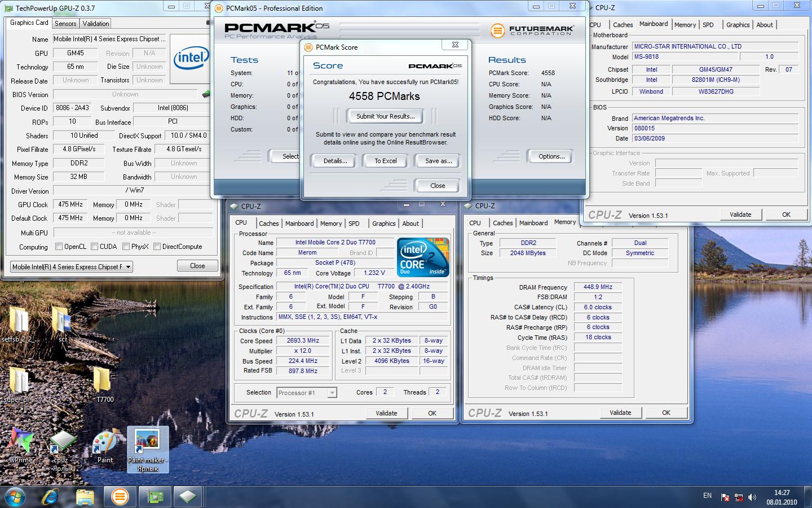Open the Processor #1 selection dropdown
This screenshot has width=812, height=508.
(307, 393)
